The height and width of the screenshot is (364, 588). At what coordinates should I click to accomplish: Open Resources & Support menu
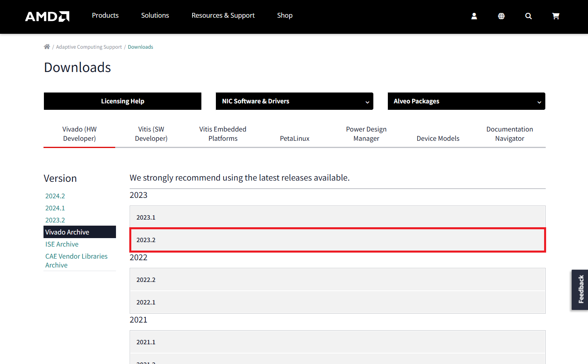point(223,15)
